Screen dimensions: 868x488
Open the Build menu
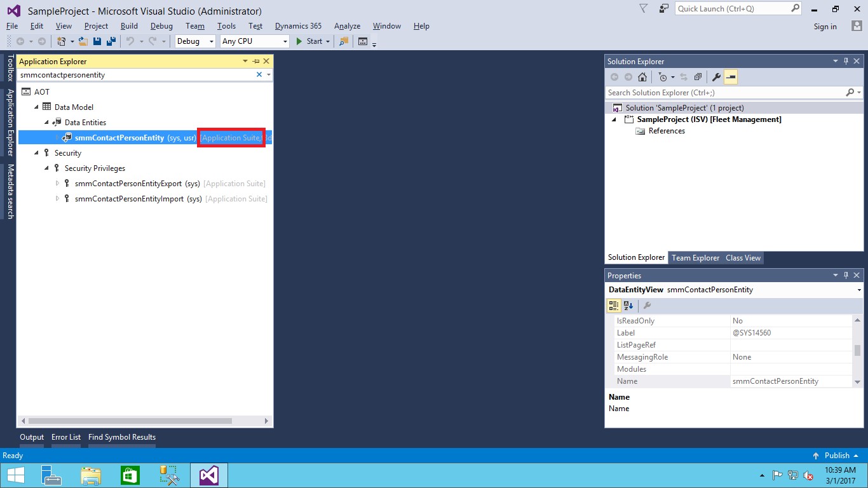(129, 26)
